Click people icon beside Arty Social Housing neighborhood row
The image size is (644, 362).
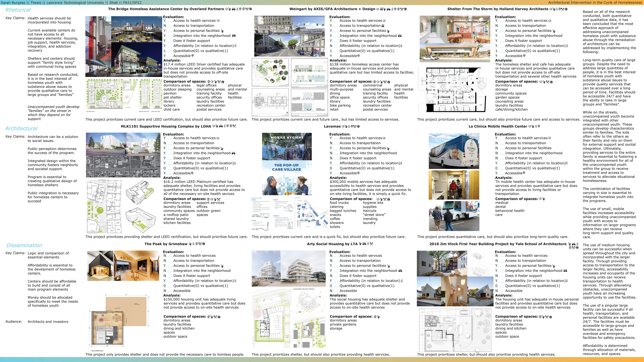click(400, 271)
